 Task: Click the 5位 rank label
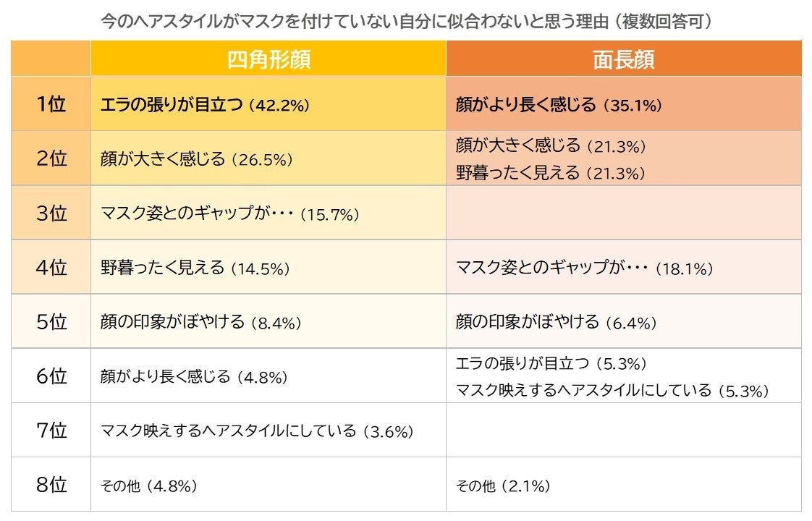tap(51, 322)
